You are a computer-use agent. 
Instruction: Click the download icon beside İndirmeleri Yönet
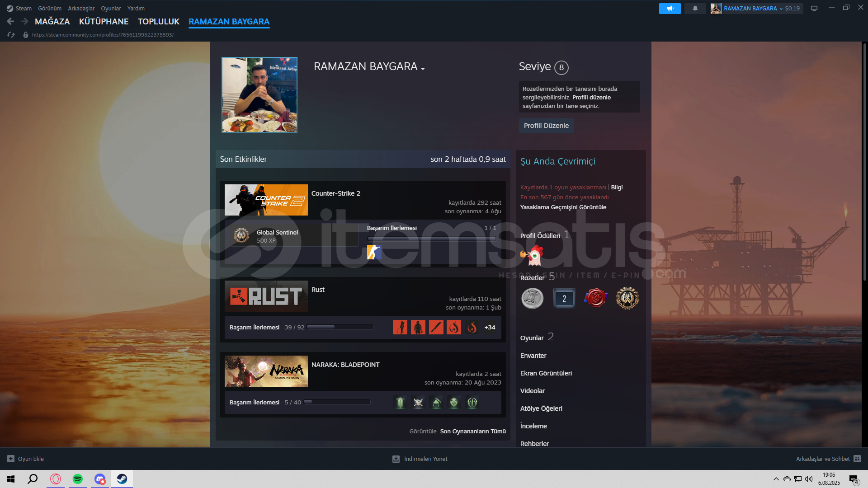click(x=396, y=459)
